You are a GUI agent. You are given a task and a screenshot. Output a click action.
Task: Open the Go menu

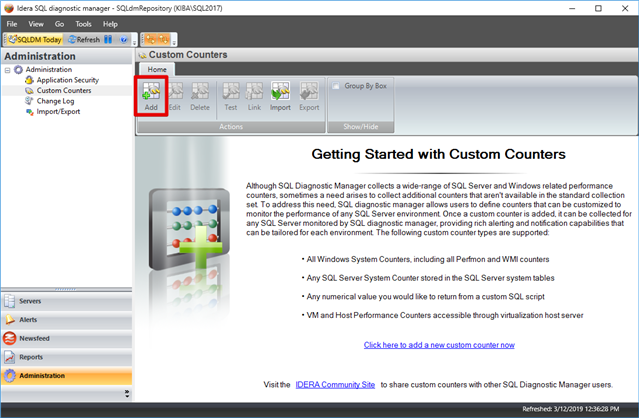click(x=59, y=24)
